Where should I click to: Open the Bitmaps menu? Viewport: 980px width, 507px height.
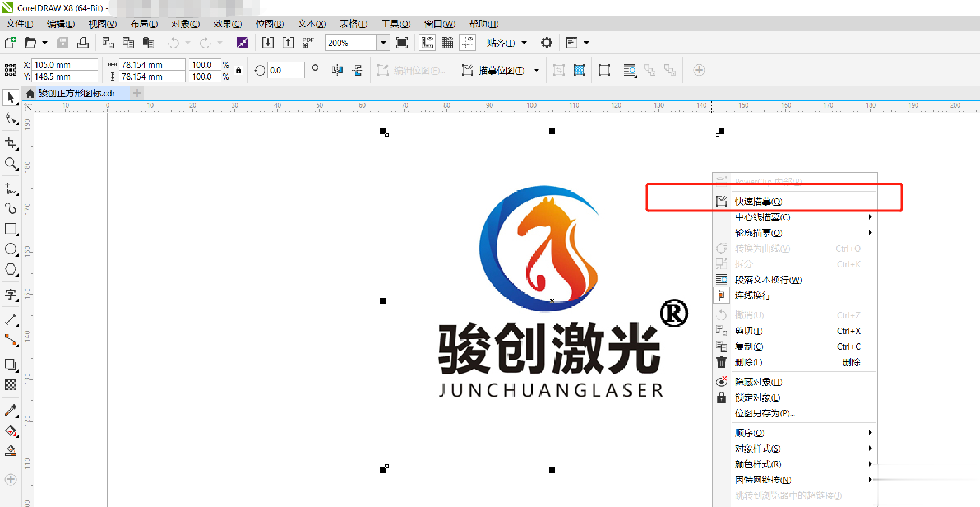270,24
